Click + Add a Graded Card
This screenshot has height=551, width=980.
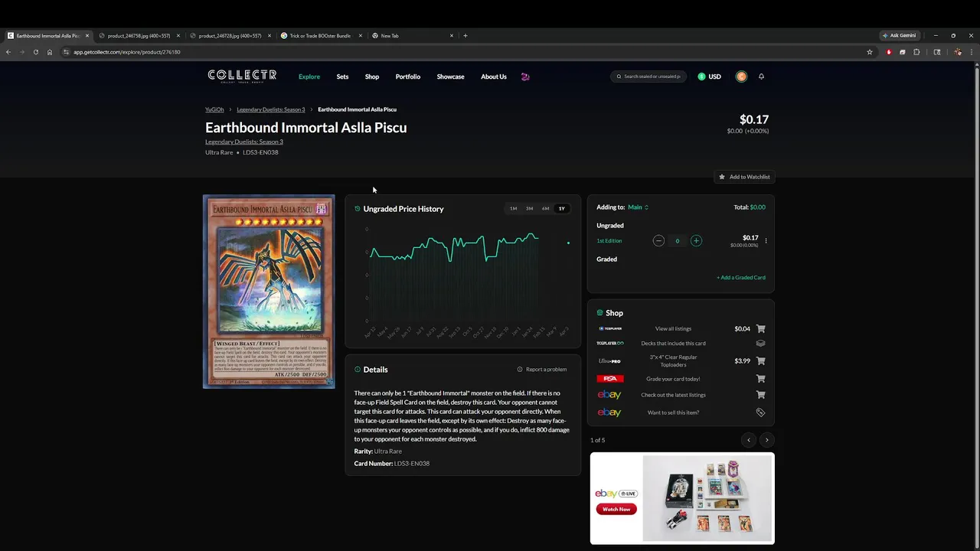click(741, 278)
